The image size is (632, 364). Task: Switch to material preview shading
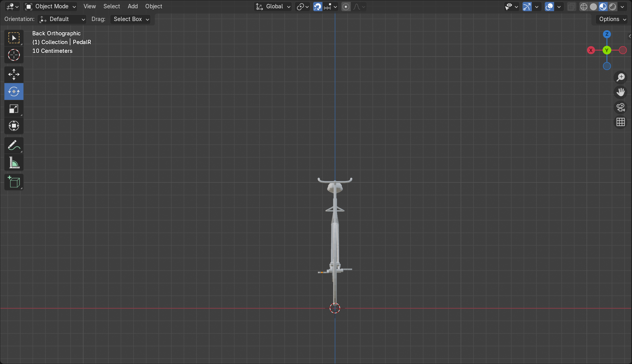pyautogui.click(x=603, y=6)
